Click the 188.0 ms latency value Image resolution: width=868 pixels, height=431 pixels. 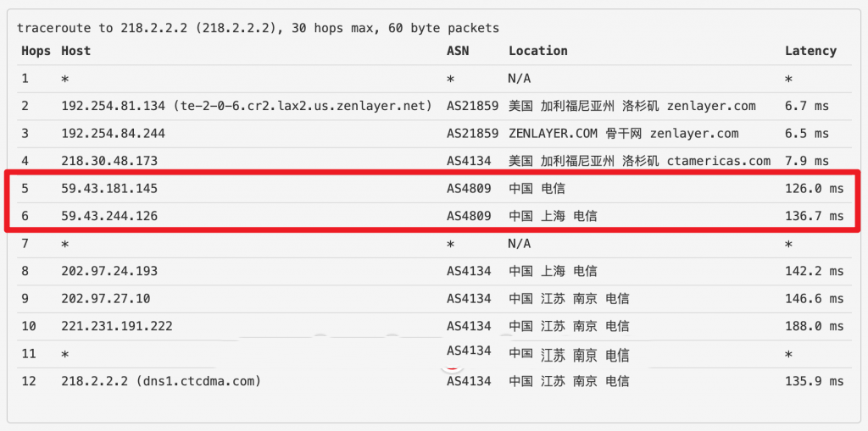[x=814, y=326]
